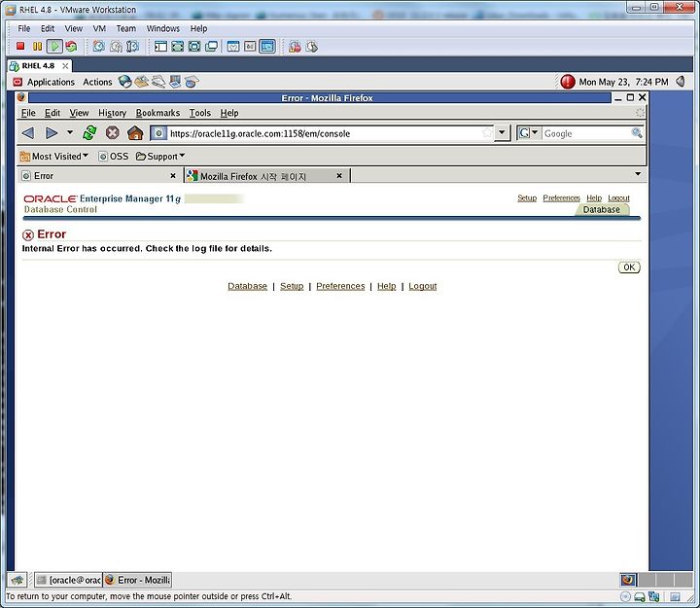Click the red alert notification icon
The image size is (700, 608).
tap(568, 82)
